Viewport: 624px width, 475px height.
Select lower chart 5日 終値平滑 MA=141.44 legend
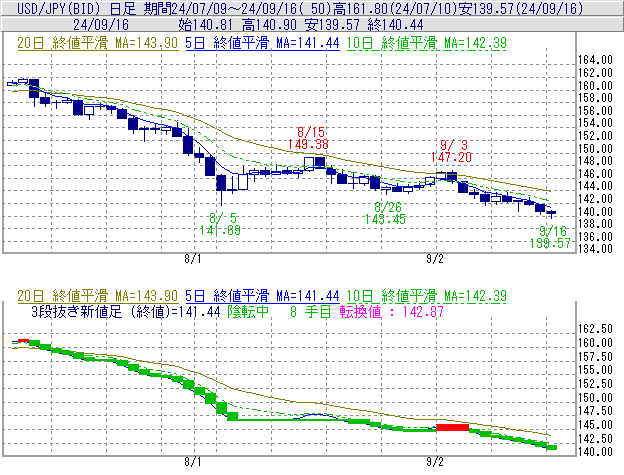pos(262,296)
